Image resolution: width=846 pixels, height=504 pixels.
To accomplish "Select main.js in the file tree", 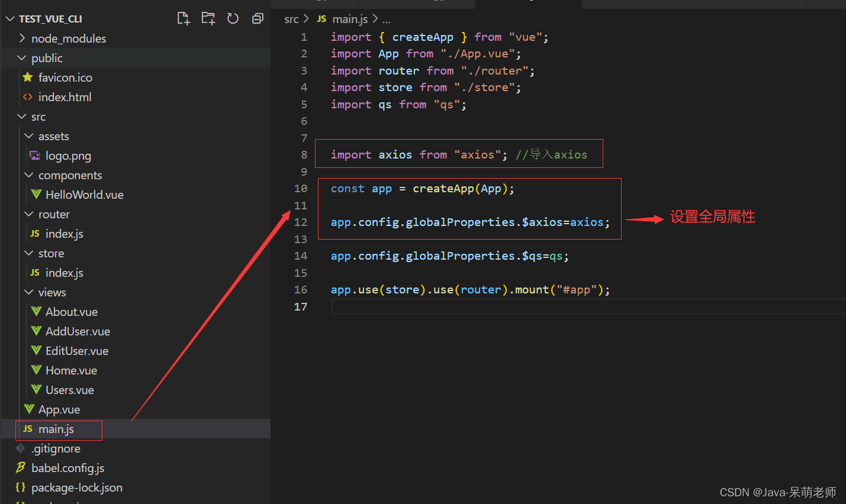I will pos(135,429).
